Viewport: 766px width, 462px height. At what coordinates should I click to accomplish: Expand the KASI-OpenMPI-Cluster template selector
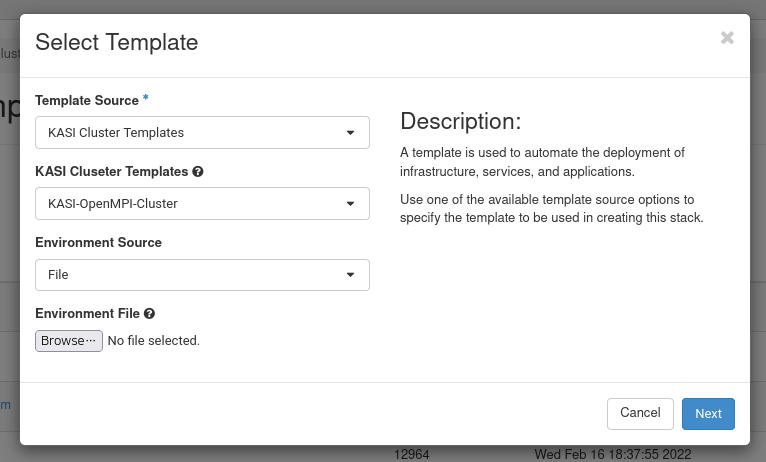point(202,204)
